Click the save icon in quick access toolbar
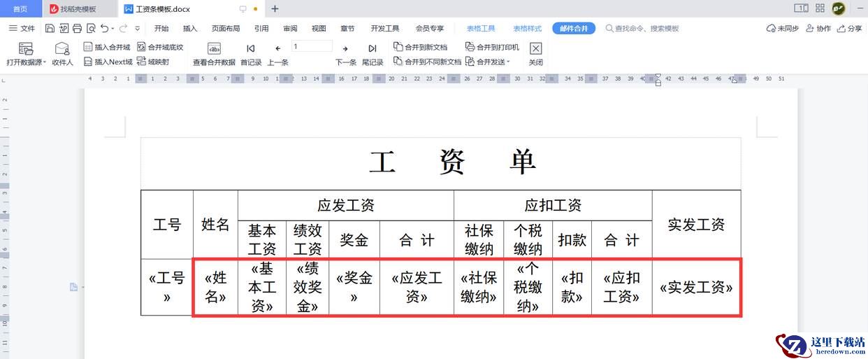Screen dimensions: 868x359 [50, 29]
